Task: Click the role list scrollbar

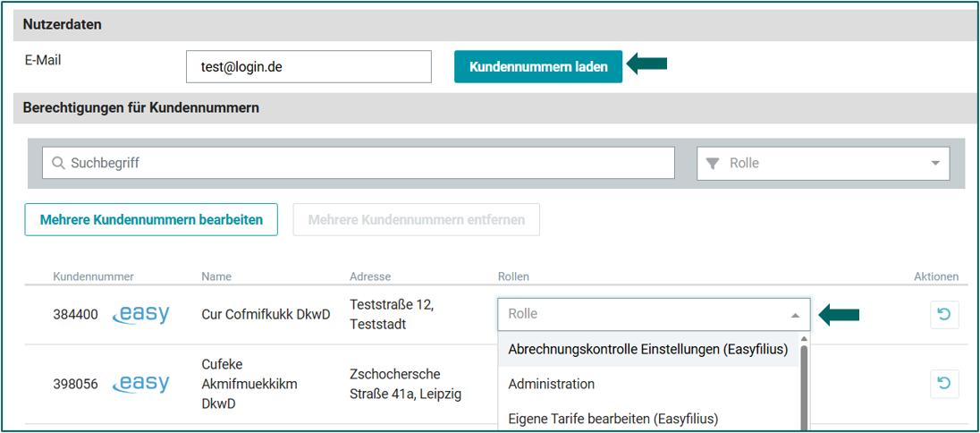Action: tap(803, 385)
